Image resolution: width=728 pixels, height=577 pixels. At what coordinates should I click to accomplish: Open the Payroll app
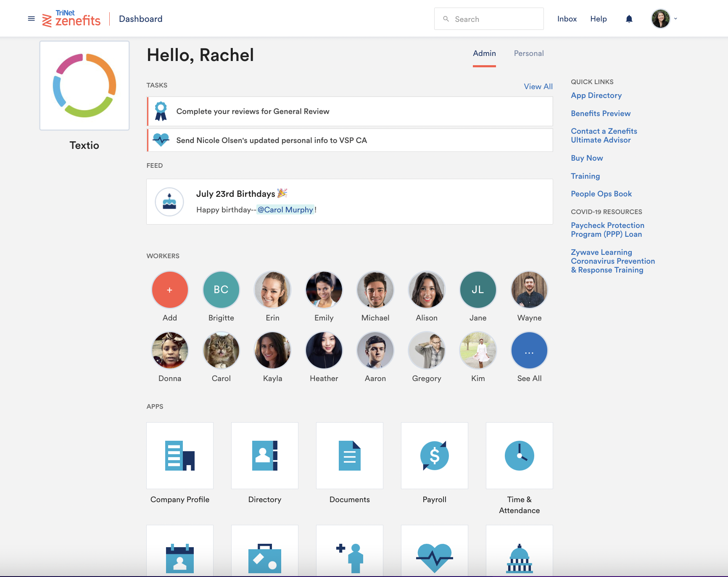[434, 455]
